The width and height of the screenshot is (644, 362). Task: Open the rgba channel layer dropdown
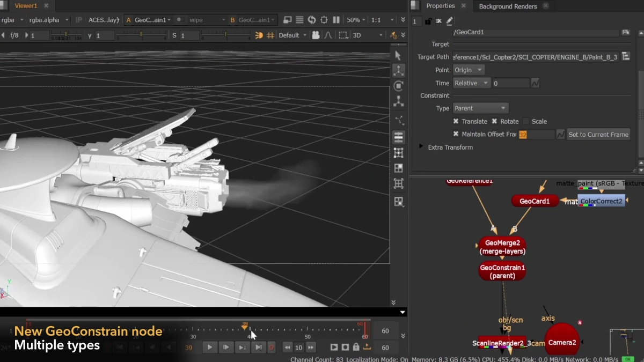click(13, 20)
